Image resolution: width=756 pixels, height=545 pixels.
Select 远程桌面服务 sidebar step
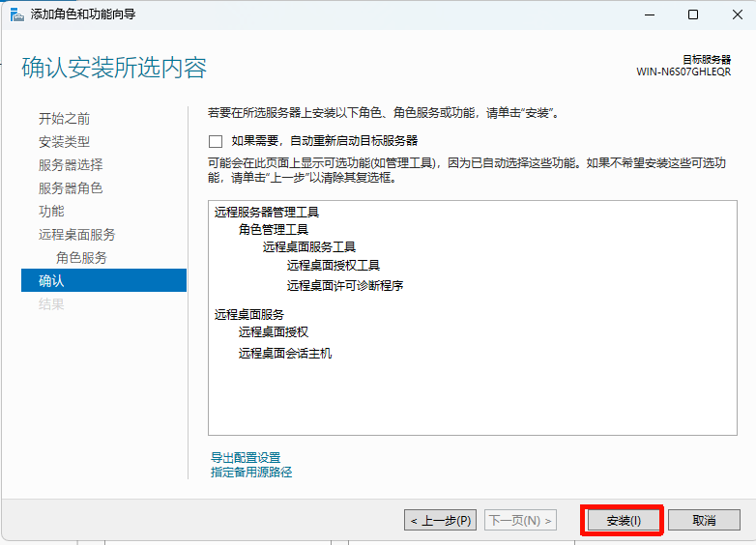(76, 235)
